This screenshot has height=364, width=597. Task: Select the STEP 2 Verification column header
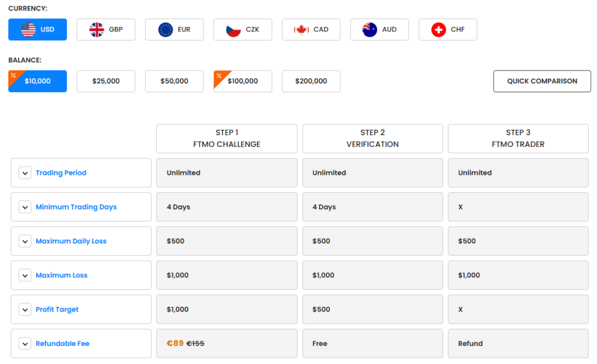click(x=372, y=138)
